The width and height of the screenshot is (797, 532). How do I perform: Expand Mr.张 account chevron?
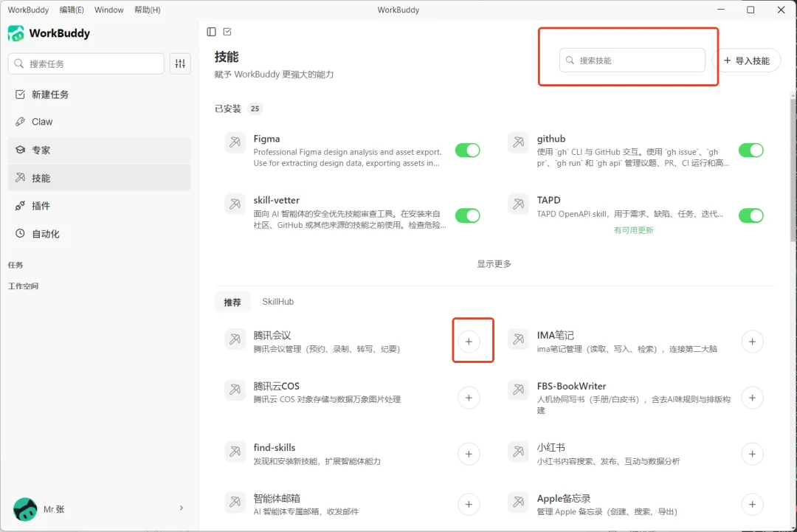point(182,508)
